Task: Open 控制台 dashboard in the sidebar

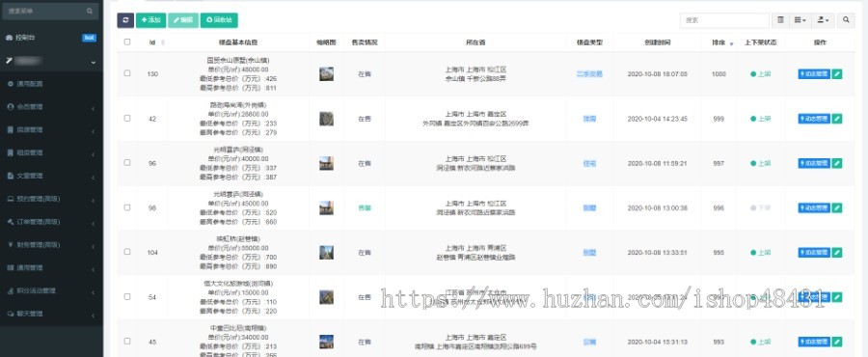Action: pos(51,38)
